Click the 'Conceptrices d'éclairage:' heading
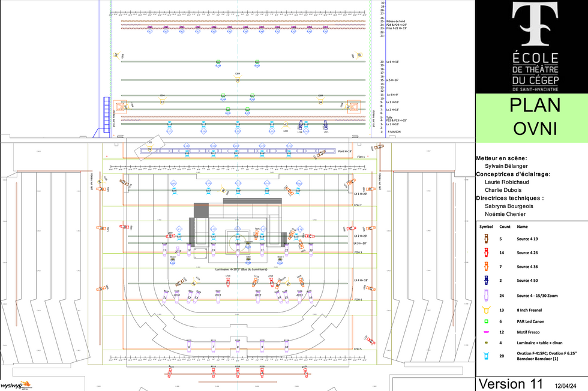Image resolution: width=588 pixels, height=391 pixels. coord(514,174)
